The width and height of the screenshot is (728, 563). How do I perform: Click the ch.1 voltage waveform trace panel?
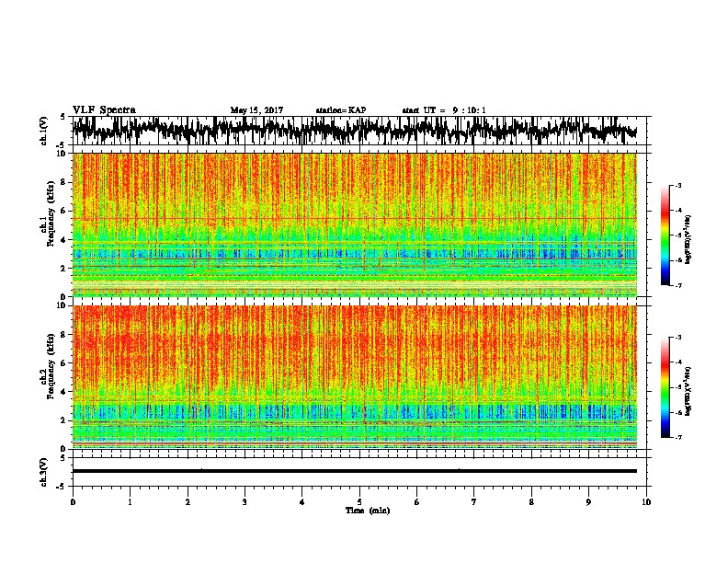tap(359, 131)
